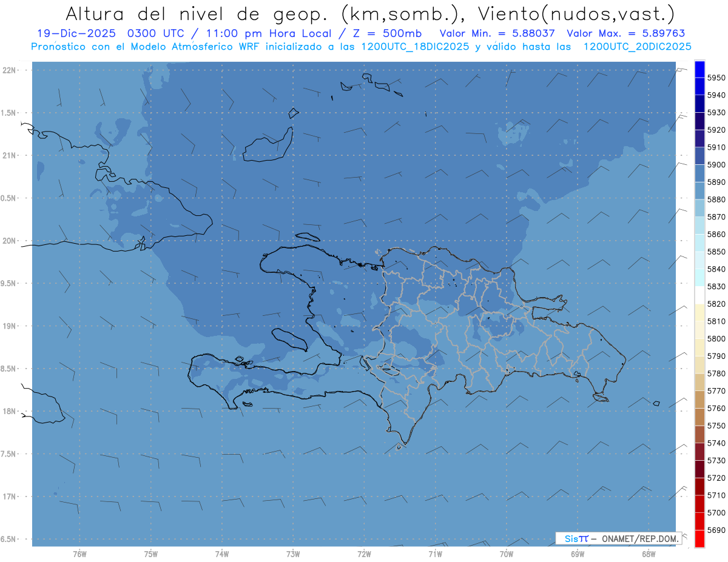The width and height of the screenshot is (728, 562).
Task: Click the 5860 colorbar label
Action: point(716,234)
